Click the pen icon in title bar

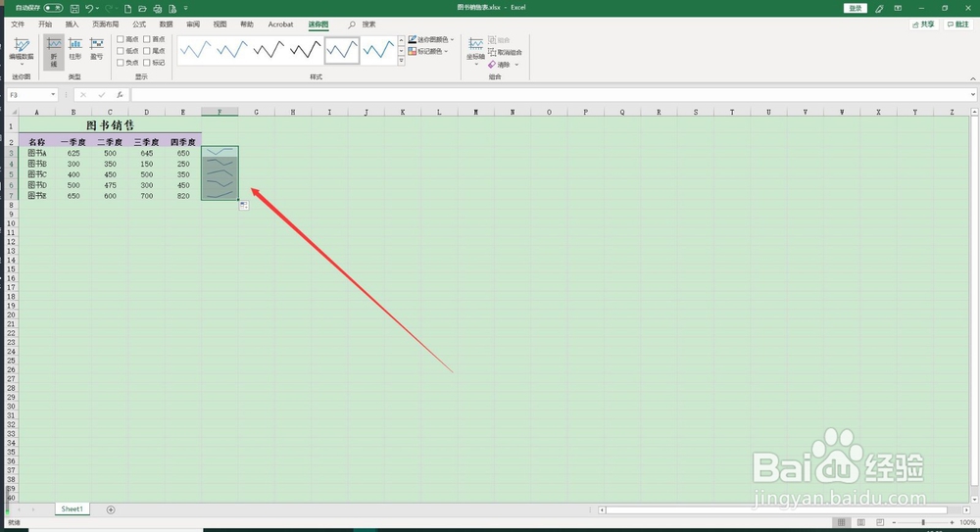coord(879,8)
